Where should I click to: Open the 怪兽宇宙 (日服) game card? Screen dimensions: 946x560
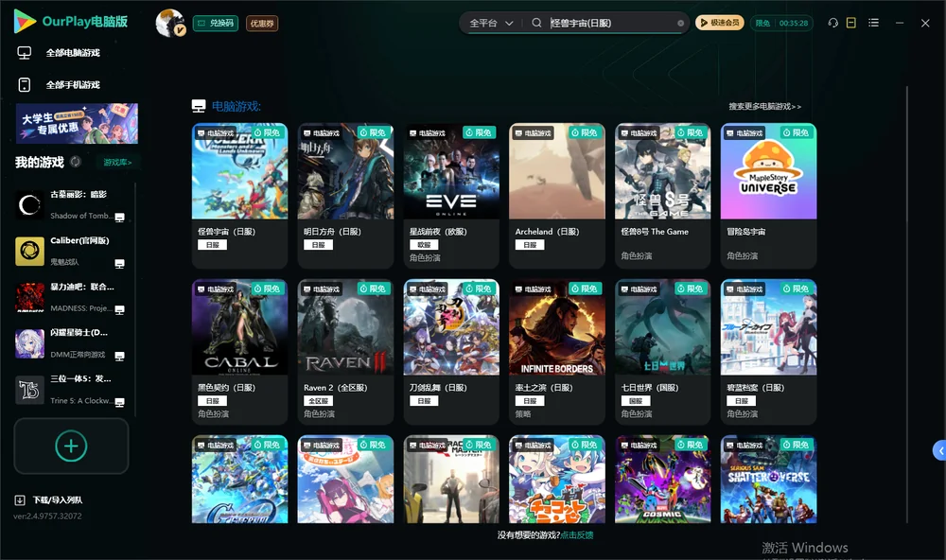coord(239,196)
